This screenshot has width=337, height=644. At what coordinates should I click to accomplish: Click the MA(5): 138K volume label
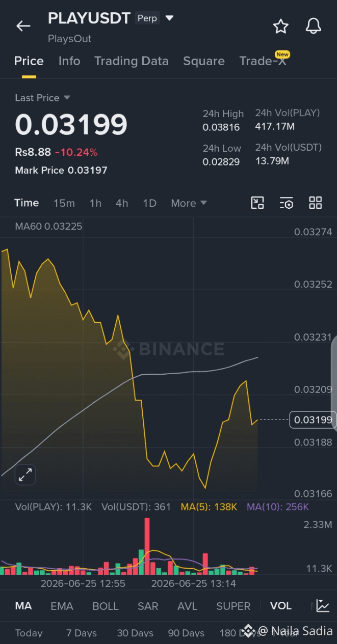pyautogui.click(x=209, y=507)
